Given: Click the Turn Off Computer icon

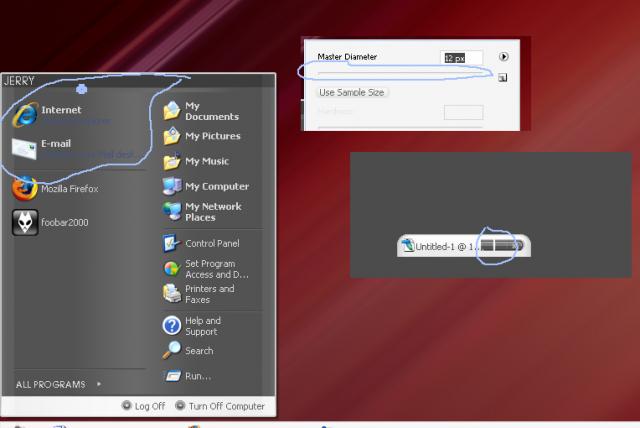Looking at the screenshot, I should 180,405.
